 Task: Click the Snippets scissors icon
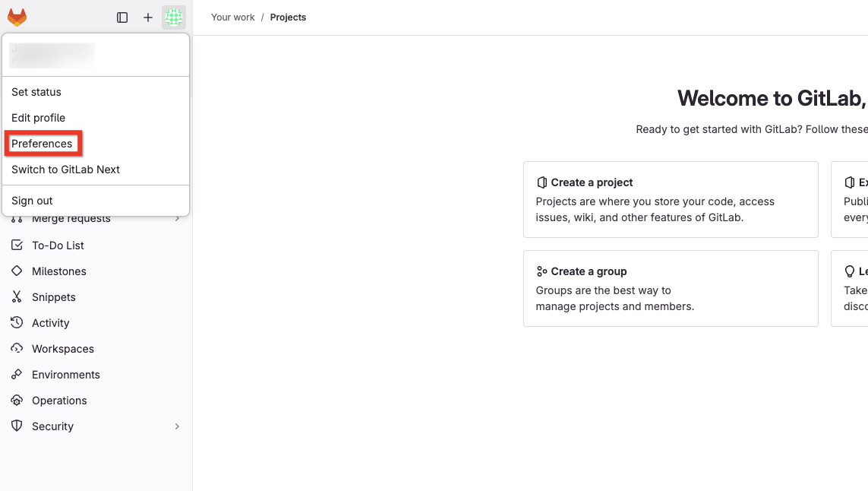tap(17, 297)
